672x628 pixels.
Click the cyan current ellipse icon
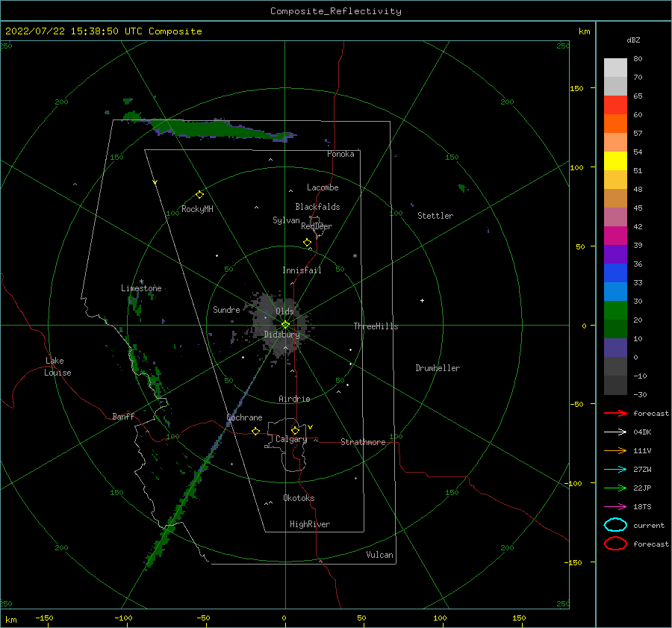[x=615, y=525]
